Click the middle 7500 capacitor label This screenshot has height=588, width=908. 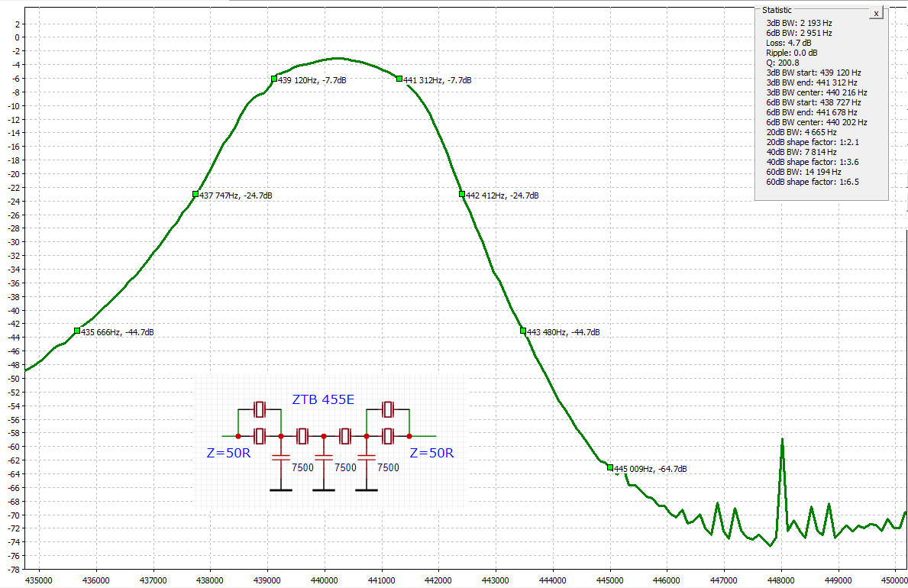tap(345, 467)
